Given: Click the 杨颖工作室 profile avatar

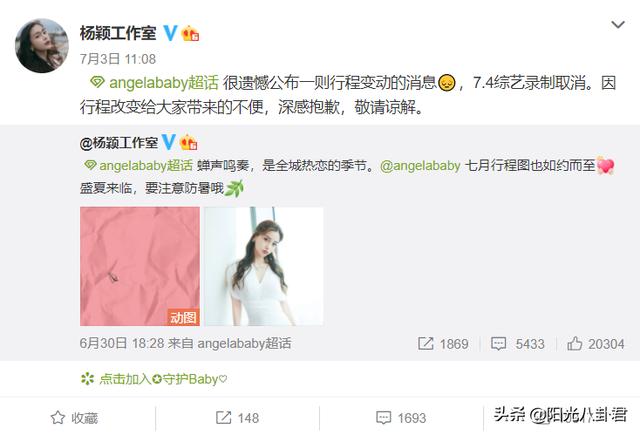Looking at the screenshot, I should coord(42,46).
